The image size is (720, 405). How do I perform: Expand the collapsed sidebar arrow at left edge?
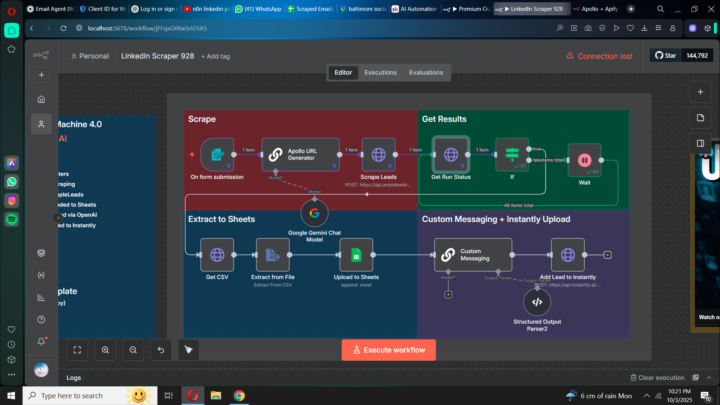pos(58,218)
